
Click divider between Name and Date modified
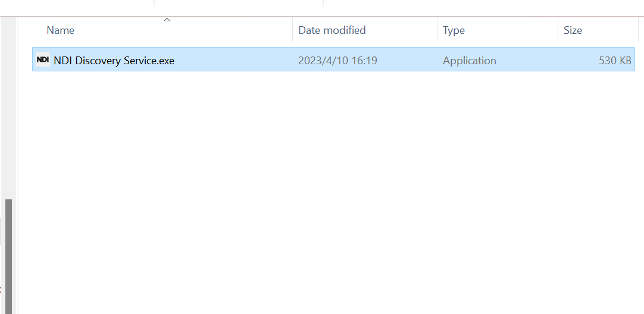[292, 30]
